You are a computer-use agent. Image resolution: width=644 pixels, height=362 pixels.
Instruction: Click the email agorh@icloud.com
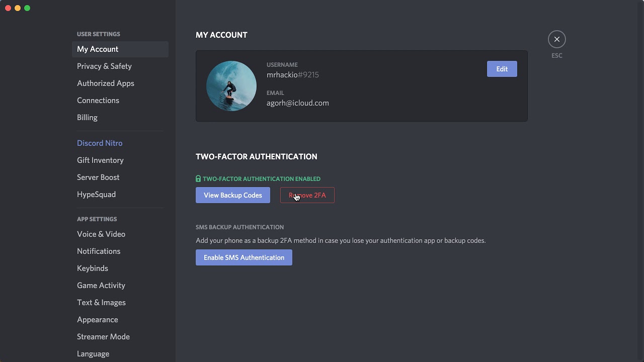(298, 103)
